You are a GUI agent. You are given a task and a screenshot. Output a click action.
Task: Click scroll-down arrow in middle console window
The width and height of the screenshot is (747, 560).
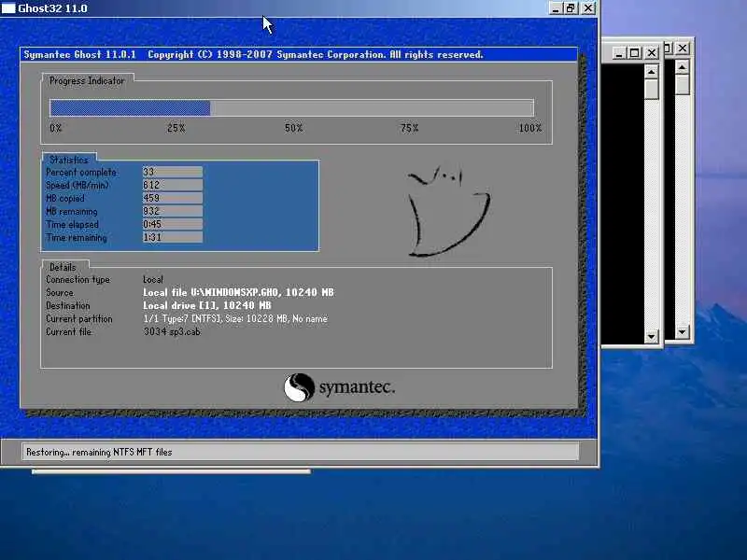pos(651,337)
